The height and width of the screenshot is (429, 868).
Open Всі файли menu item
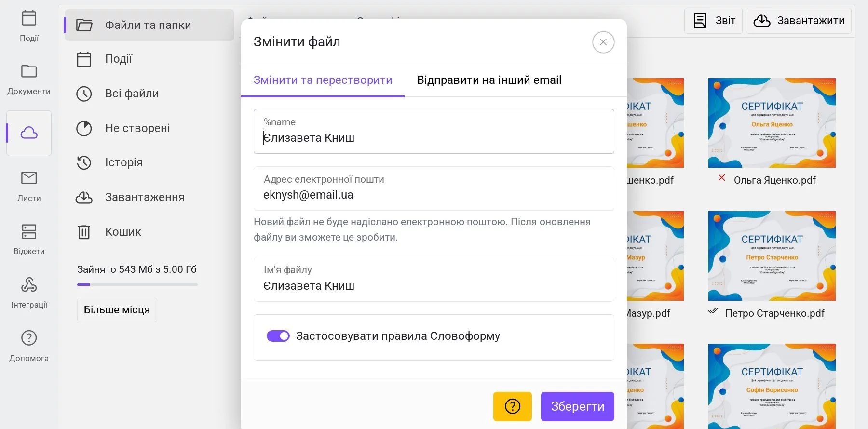click(x=149, y=94)
